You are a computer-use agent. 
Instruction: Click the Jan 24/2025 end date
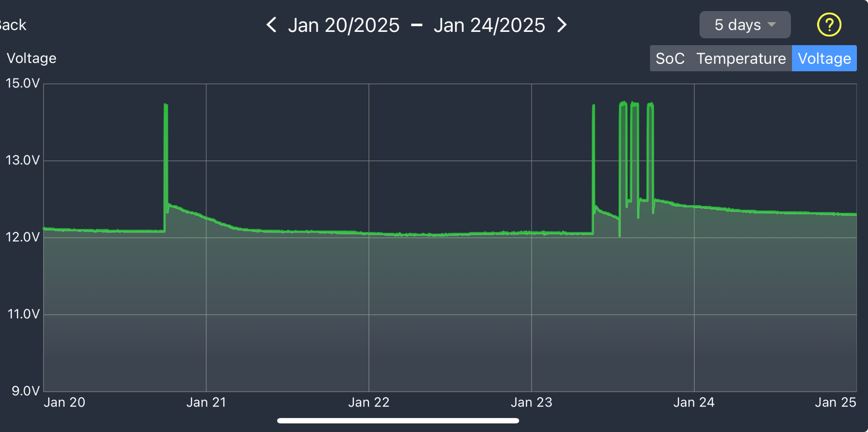[x=489, y=25]
